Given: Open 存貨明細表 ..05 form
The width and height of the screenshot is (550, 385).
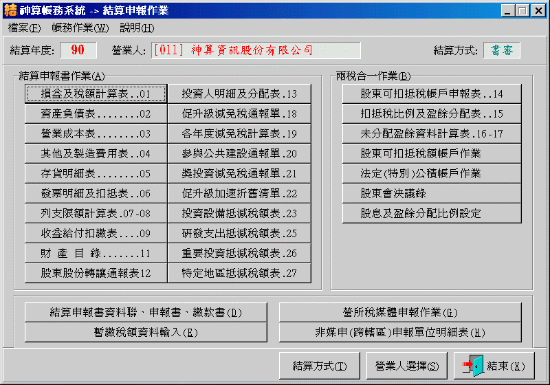Looking at the screenshot, I should click(96, 173).
